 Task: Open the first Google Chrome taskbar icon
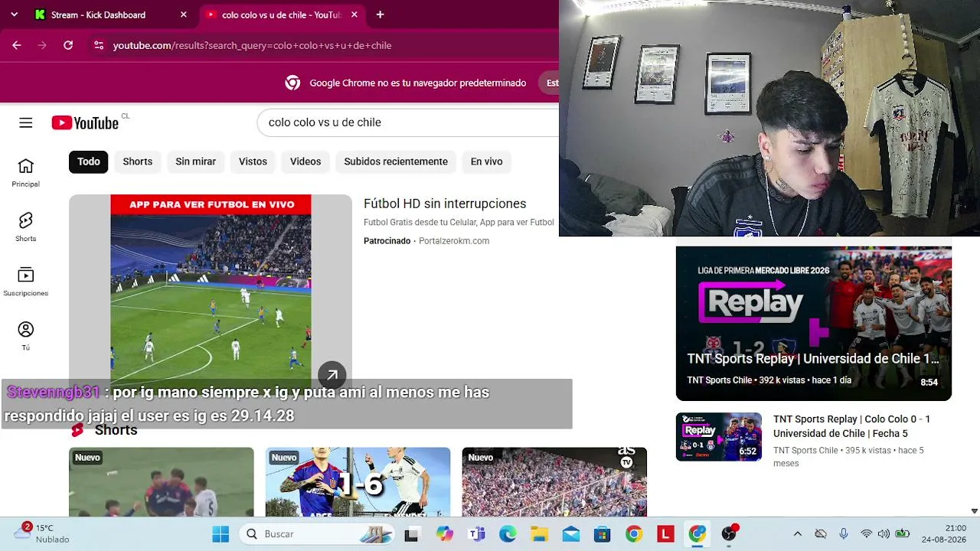point(634,534)
